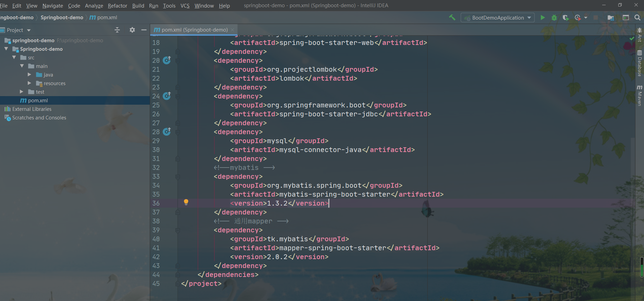The width and height of the screenshot is (644, 301).
Task: Expand the resources folder node
Action: 29,83
